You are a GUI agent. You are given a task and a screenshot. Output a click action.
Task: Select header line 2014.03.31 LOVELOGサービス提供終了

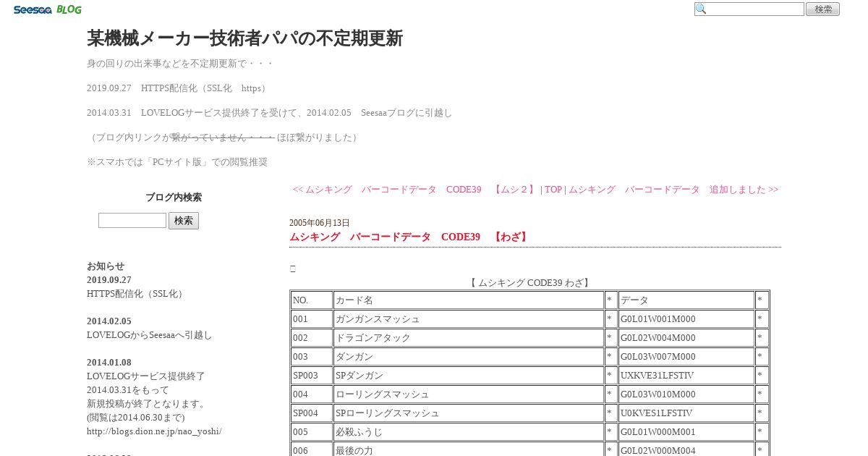click(x=269, y=113)
